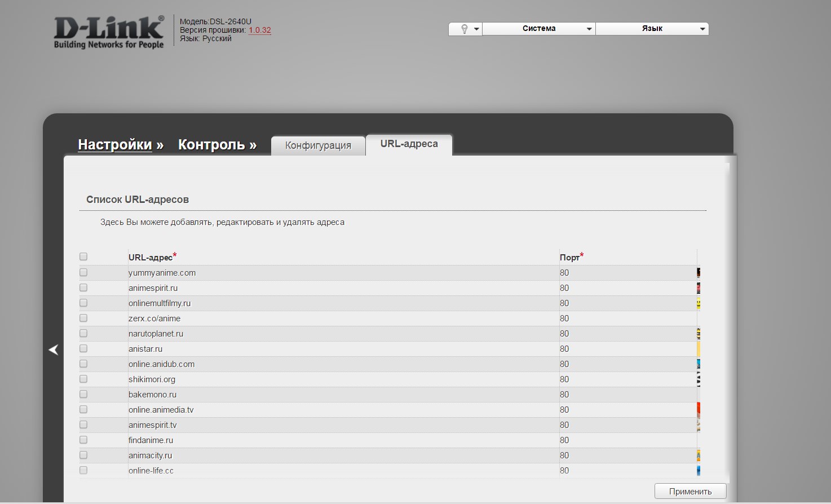Click the animespirit.ru URL cell

(x=343, y=288)
